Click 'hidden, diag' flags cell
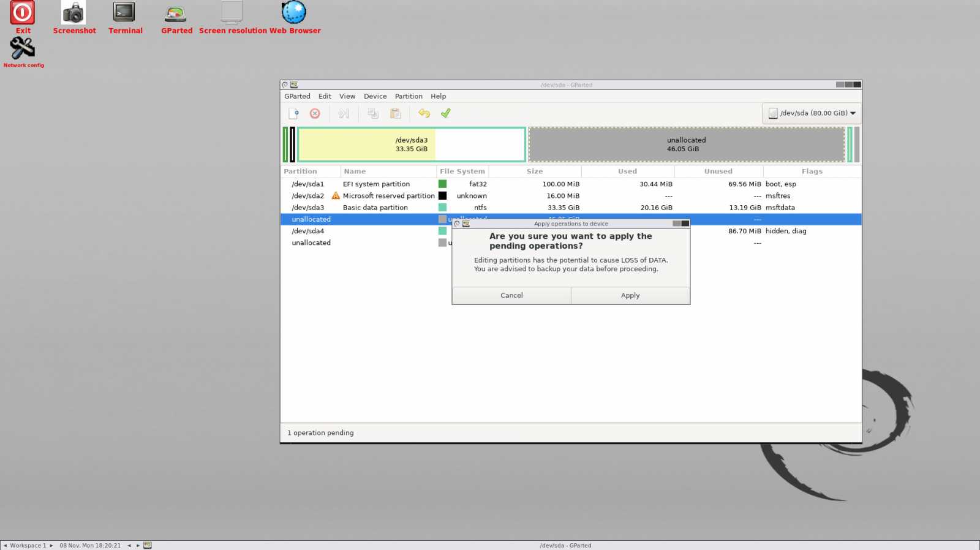 (786, 231)
